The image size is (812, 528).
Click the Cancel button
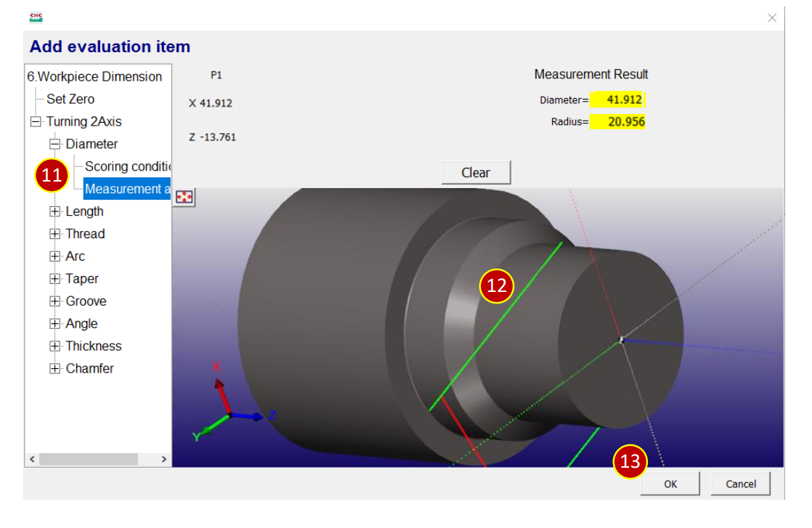pos(741,484)
